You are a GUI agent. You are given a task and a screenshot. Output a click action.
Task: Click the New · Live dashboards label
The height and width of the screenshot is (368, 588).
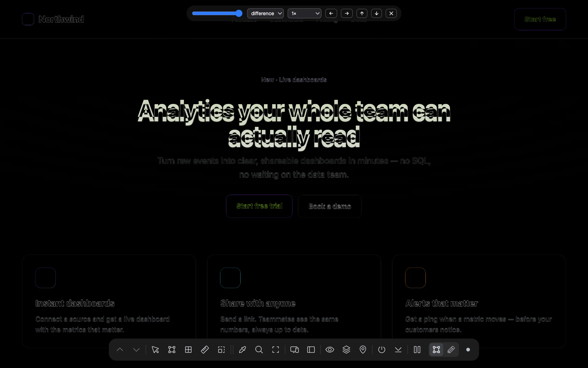pyautogui.click(x=294, y=80)
